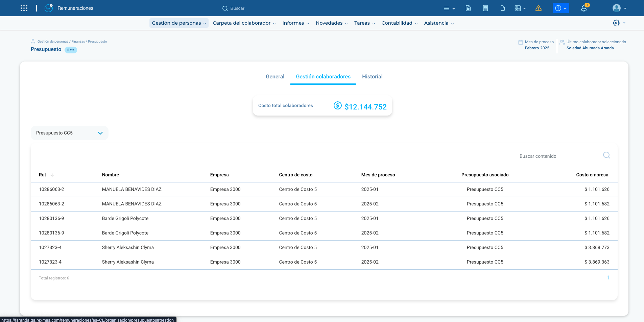The width and height of the screenshot is (644, 322).
Task: Open the notifications bell icon
Action: [x=584, y=8]
